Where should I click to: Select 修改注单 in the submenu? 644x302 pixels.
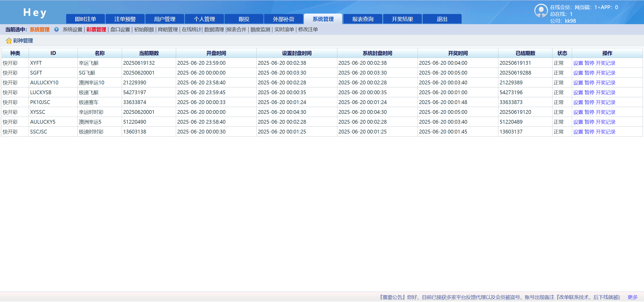[x=308, y=29]
